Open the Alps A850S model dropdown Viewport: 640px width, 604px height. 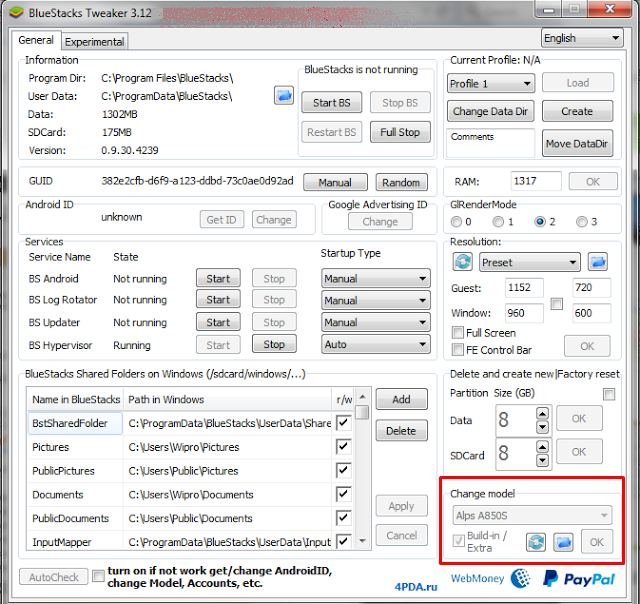(532, 515)
